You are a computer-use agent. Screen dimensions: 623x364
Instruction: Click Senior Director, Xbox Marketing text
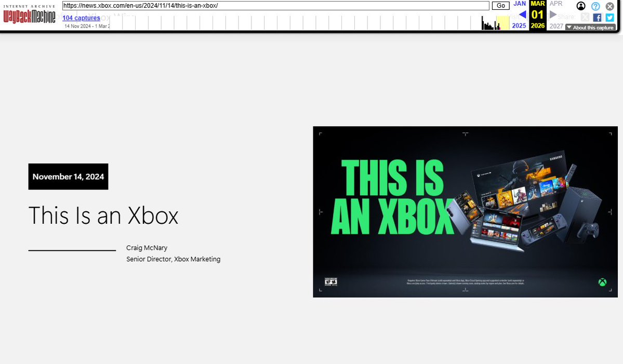(173, 259)
